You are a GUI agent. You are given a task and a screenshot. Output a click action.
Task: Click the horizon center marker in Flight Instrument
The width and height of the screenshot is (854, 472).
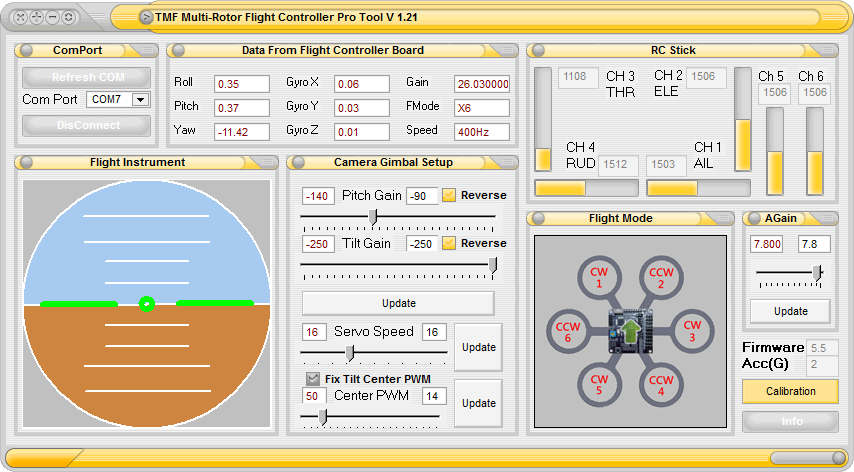[147, 303]
